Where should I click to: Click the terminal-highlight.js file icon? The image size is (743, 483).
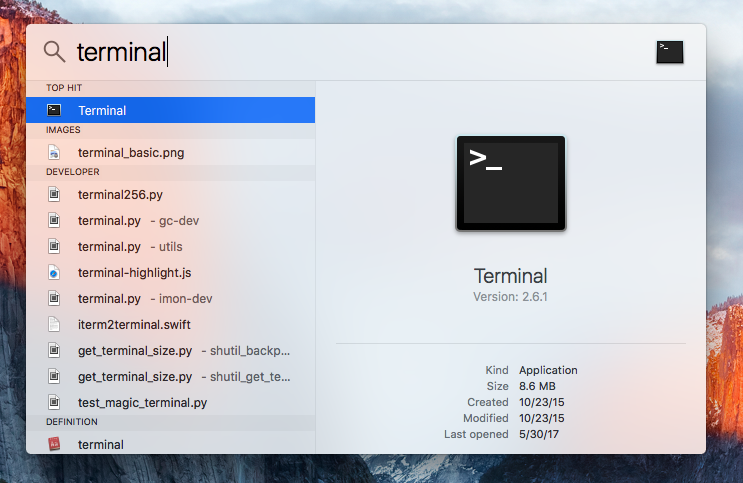[54, 273]
